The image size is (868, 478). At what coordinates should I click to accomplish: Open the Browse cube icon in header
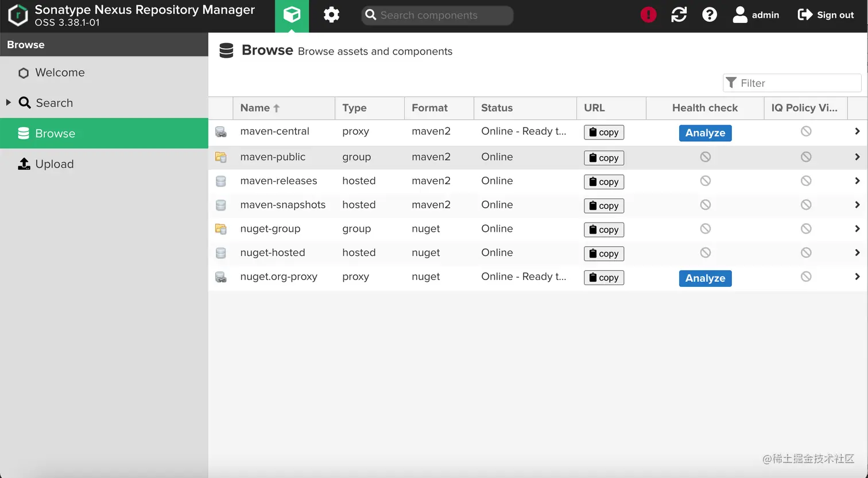(x=292, y=15)
